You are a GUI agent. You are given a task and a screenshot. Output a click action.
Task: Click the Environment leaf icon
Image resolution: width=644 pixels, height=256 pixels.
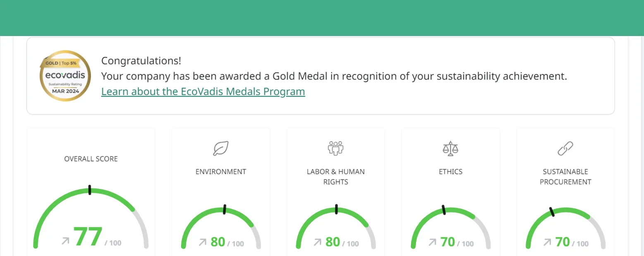tap(221, 148)
